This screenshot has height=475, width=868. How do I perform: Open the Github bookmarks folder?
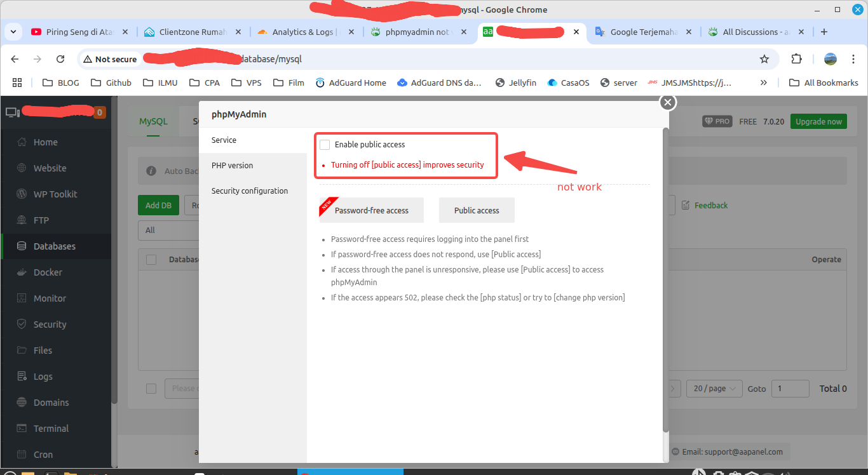(x=111, y=83)
